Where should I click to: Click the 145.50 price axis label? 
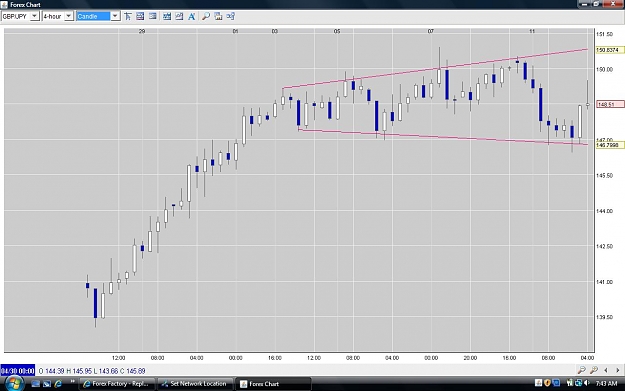click(x=604, y=175)
